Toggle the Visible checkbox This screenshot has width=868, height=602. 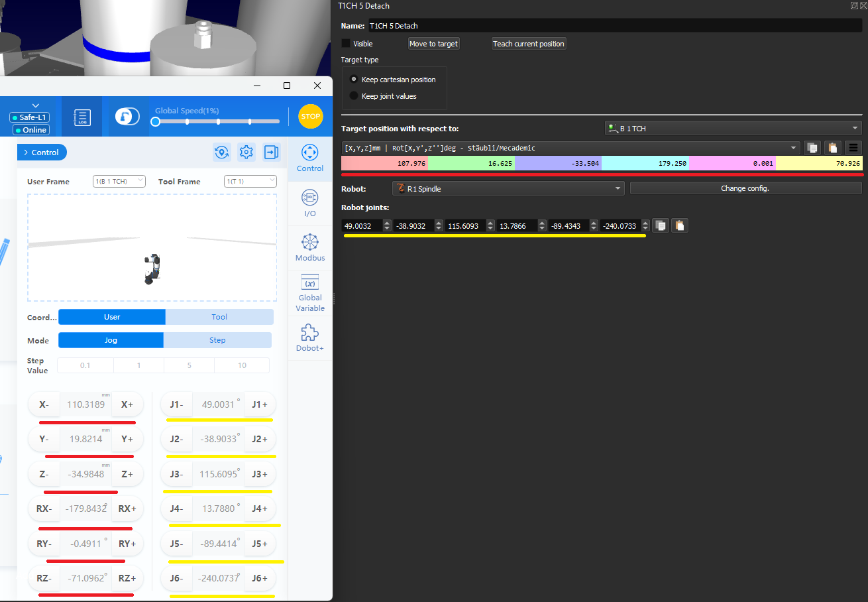[x=346, y=44]
